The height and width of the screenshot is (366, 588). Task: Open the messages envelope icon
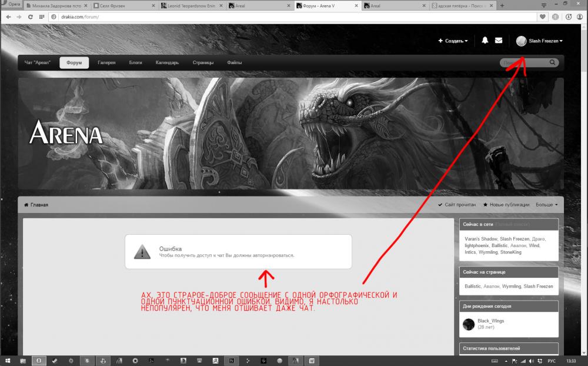pos(499,40)
